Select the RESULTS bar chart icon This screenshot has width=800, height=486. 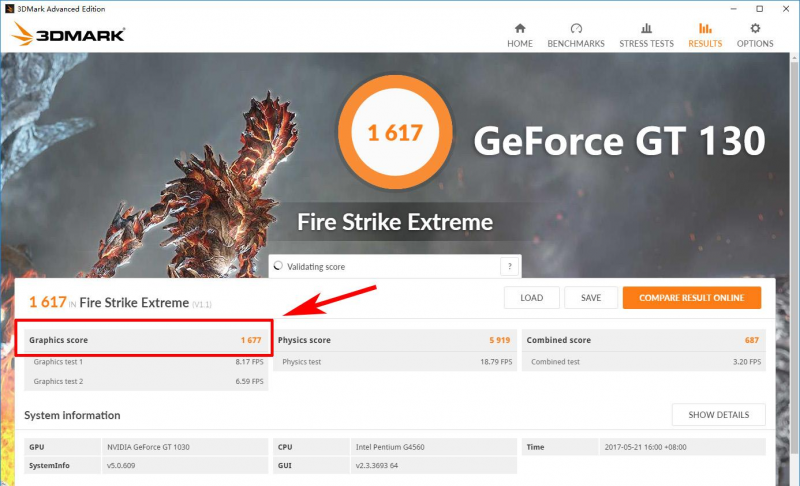[705, 29]
